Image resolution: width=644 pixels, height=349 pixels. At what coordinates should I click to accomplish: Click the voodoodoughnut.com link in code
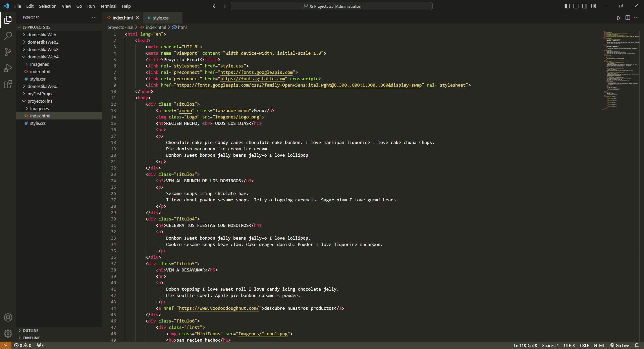(219, 308)
